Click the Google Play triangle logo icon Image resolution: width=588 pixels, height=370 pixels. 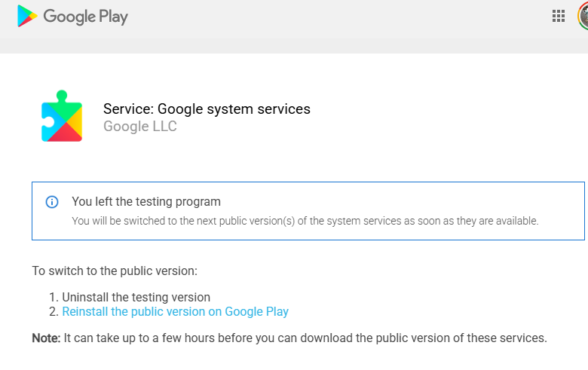tap(27, 16)
